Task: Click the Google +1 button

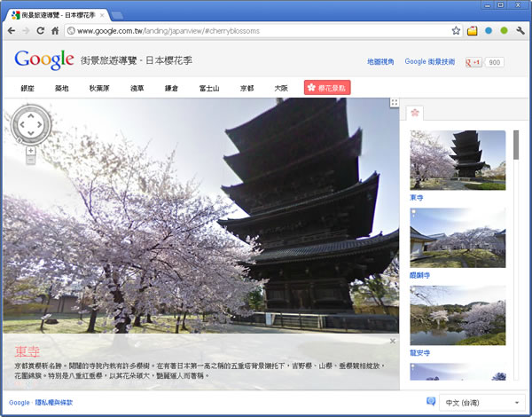Action: 473,62
